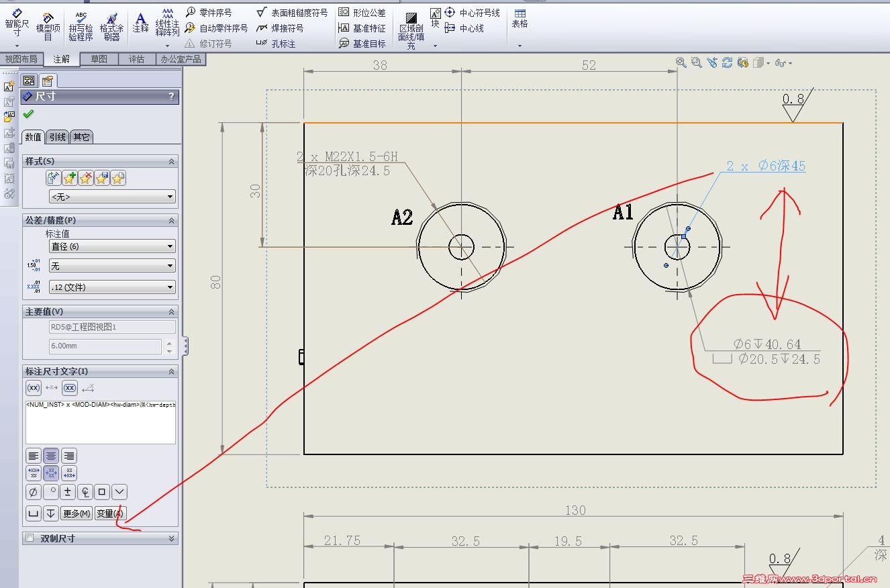Select the 引线 leaders tab

tap(58, 137)
